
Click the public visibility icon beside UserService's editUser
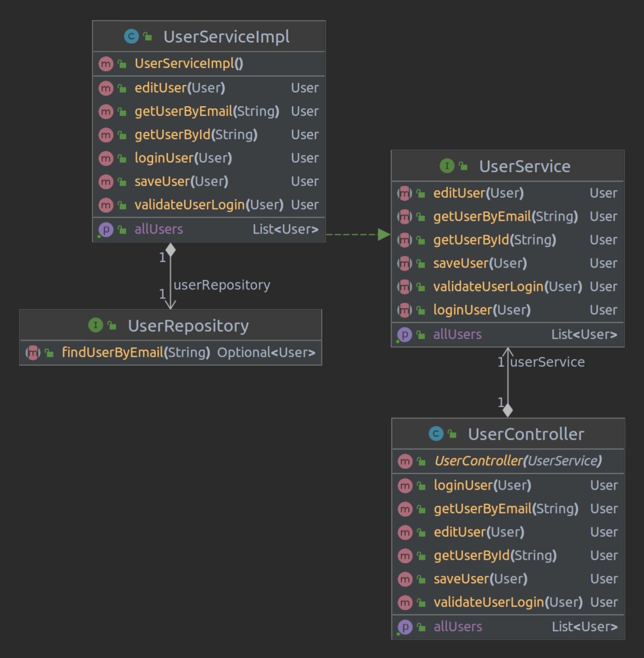[421, 193]
